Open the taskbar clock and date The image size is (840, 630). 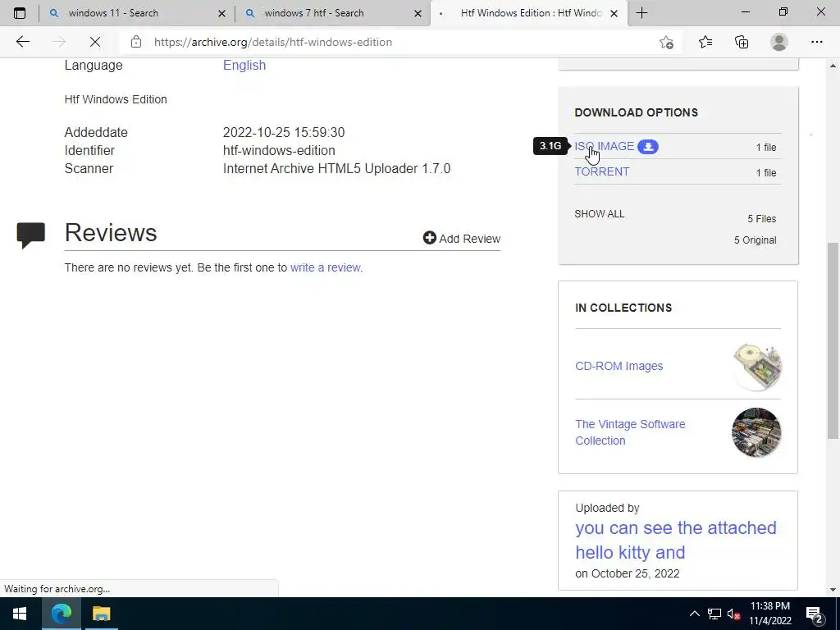[x=769, y=614]
